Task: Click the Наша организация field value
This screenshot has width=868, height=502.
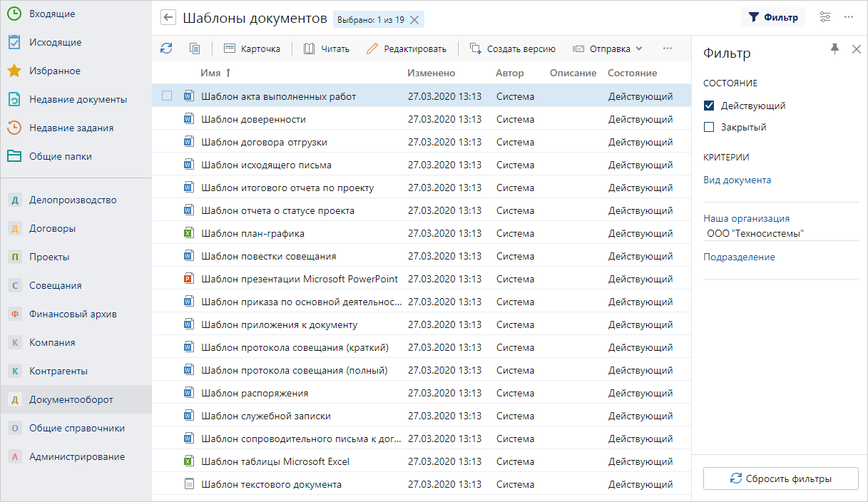Action: (755, 233)
